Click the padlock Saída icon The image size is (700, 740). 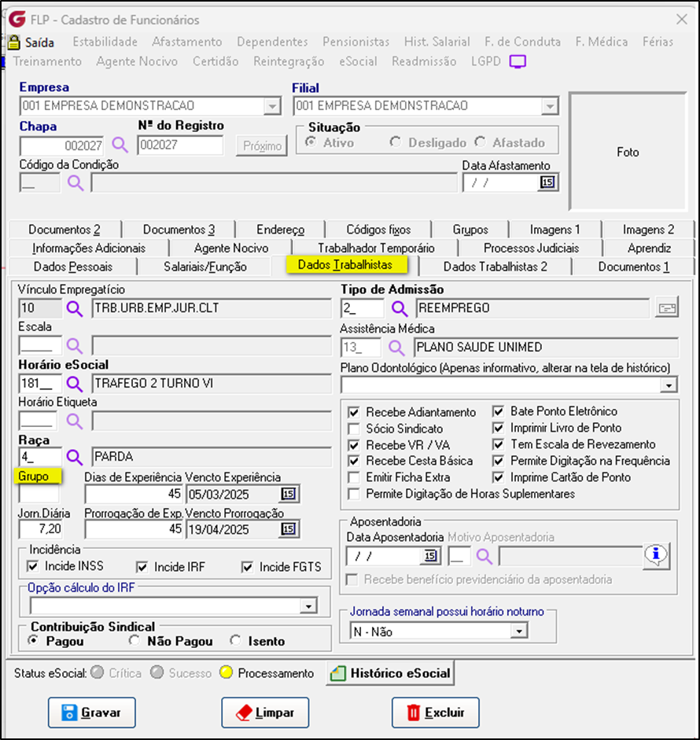coord(13,42)
